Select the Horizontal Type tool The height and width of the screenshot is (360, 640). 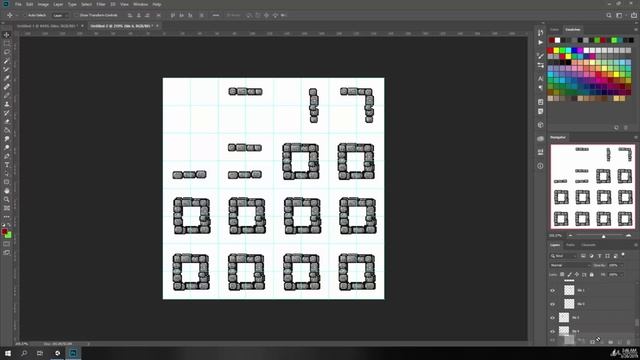pyautogui.click(x=7, y=165)
